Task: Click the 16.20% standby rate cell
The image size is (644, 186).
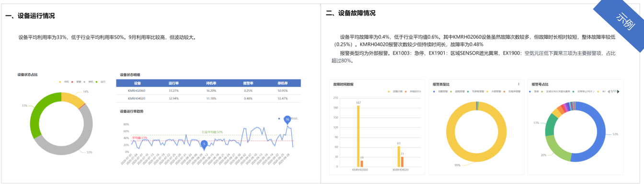Action: point(211,90)
